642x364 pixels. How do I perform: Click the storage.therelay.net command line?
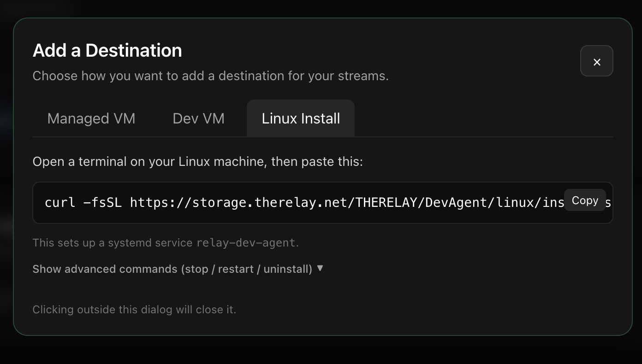point(277,203)
